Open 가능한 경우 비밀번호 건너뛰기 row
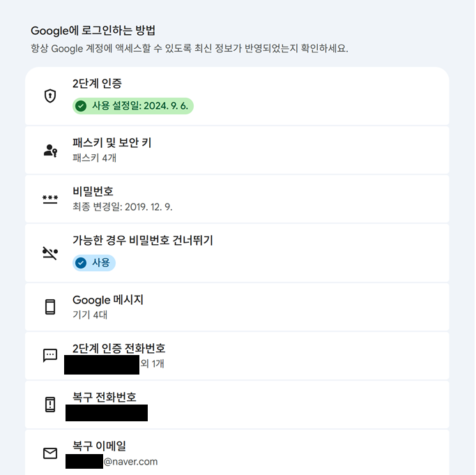 [x=237, y=253]
